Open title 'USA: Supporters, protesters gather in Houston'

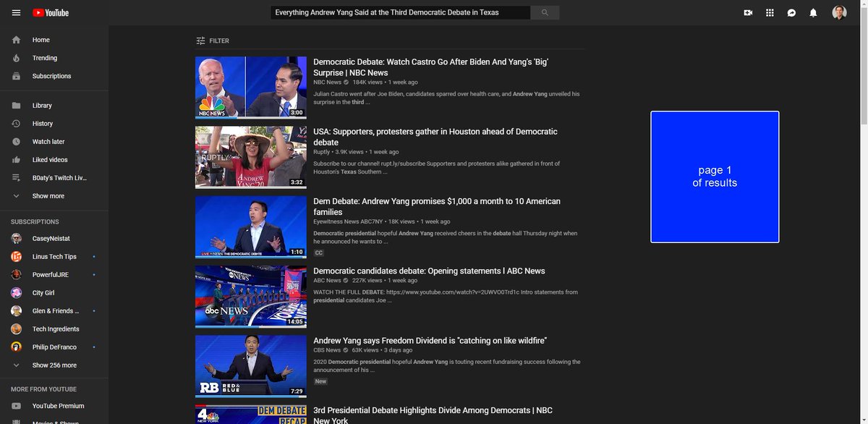pyautogui.click(x=435, y=137)
